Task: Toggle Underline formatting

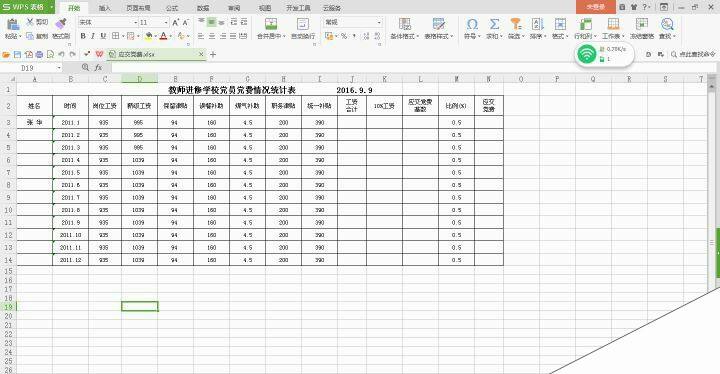Action: point(103,36)
